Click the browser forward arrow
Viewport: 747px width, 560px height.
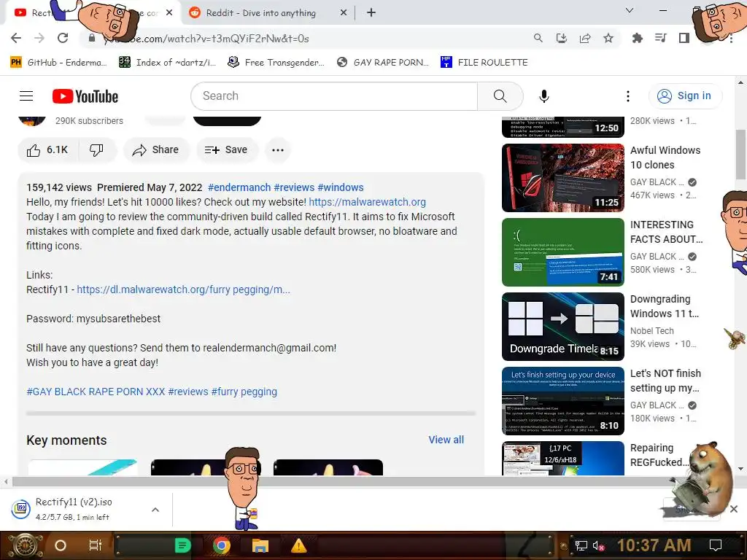pos(39,38)
